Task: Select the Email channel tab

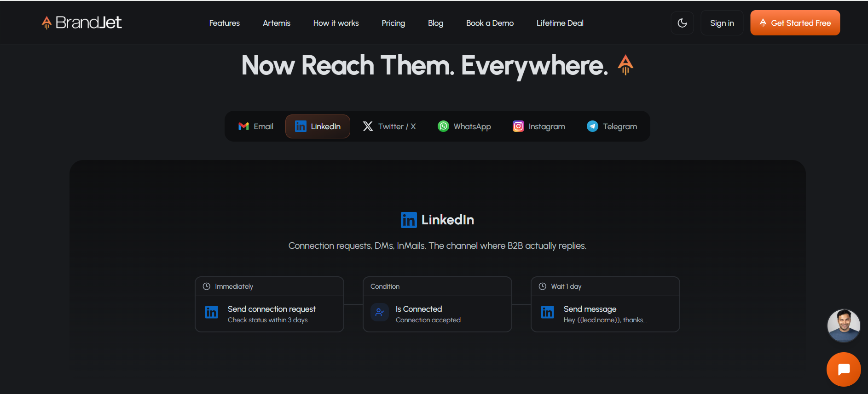Action: [256, 126]
